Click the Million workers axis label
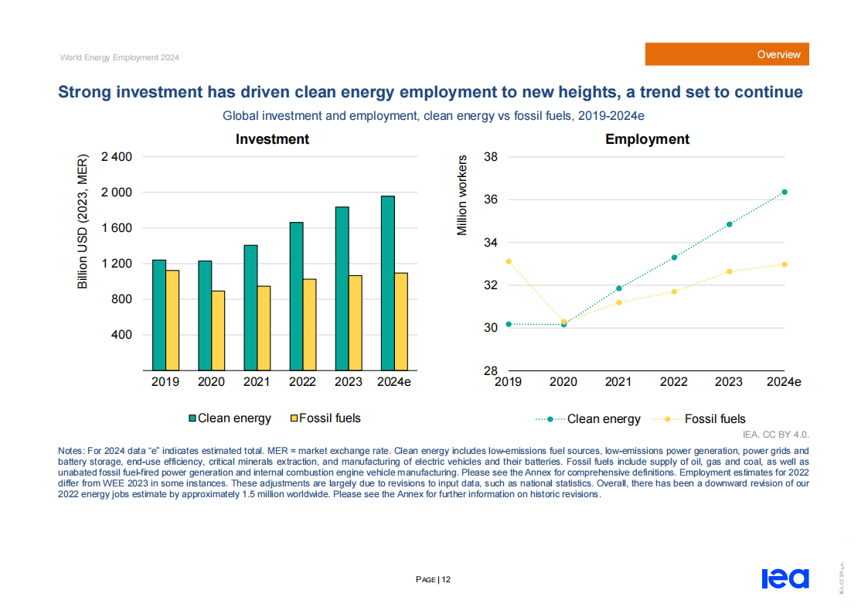 (461, 196)
